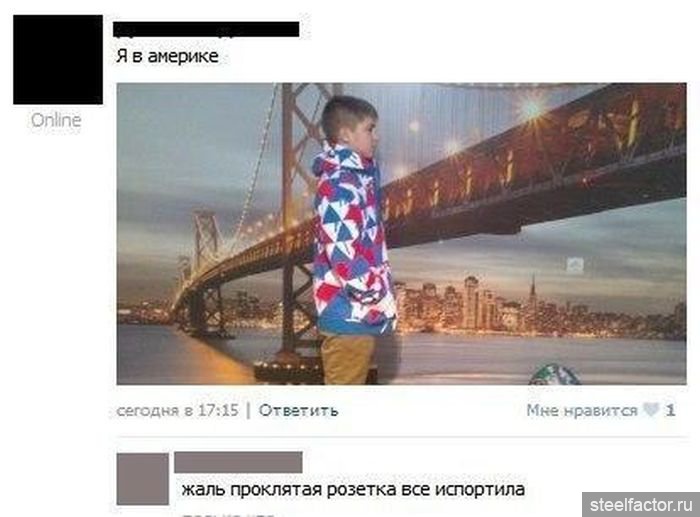Open the post author's blacked-out avatar

pyautogui.click(x=58, y=60)
